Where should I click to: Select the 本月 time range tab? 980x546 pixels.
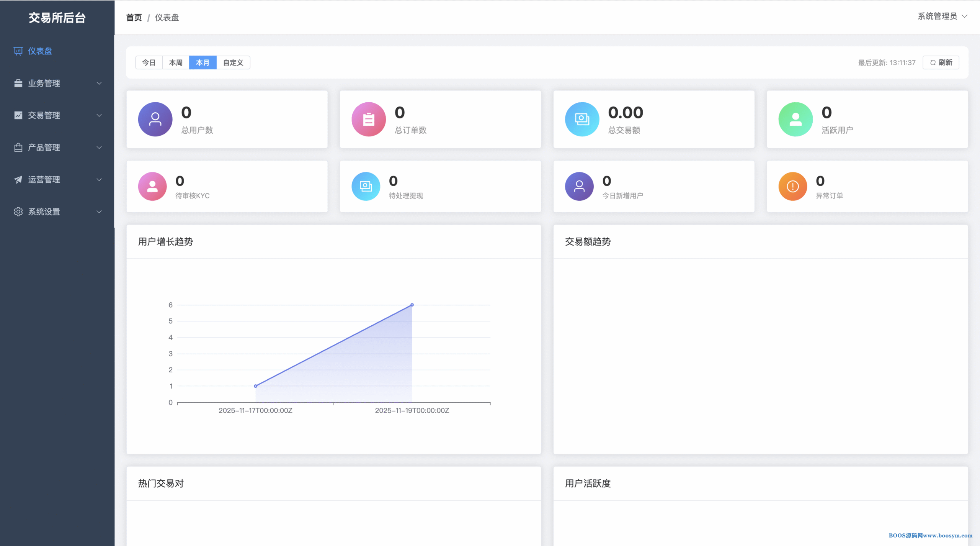pos(203,62)
